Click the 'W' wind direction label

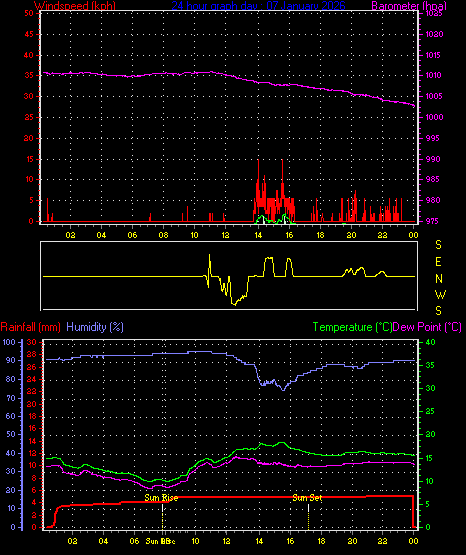pyautogui.click(x=440, y=294)
